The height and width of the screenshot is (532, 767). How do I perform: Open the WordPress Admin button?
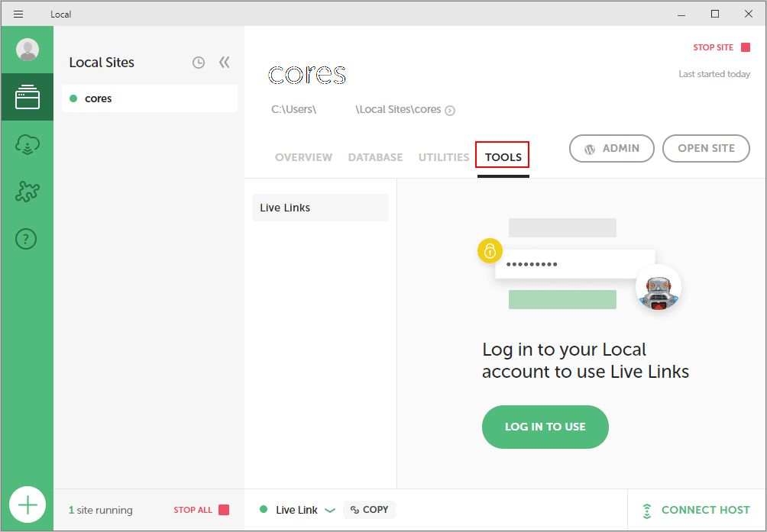pyautogui.click(x=611, y=149)
